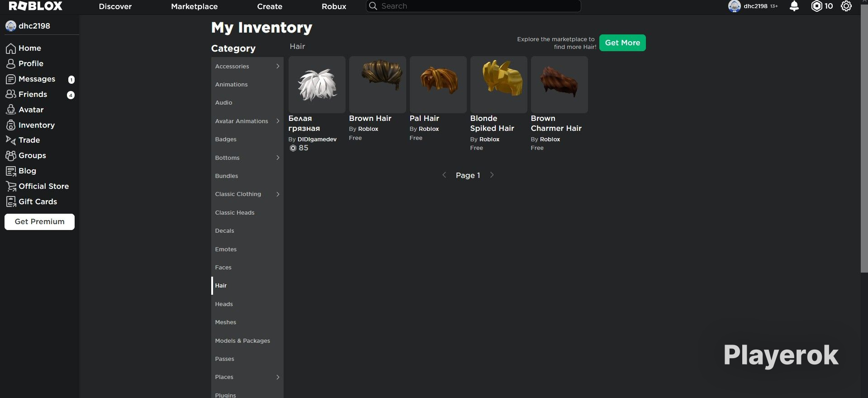868x398 pixels.
Task: Click the Friends request count badge
Action: coord(71,95)
